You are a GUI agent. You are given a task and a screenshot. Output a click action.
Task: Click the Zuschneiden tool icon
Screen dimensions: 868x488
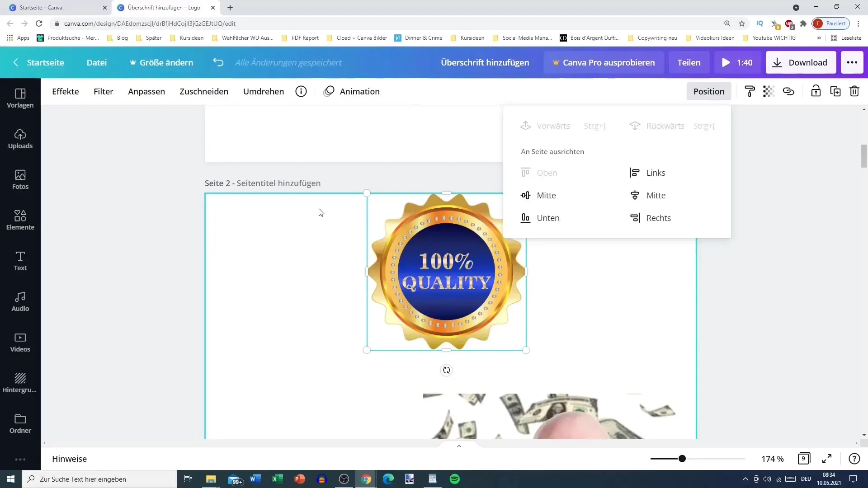(204, 91)
